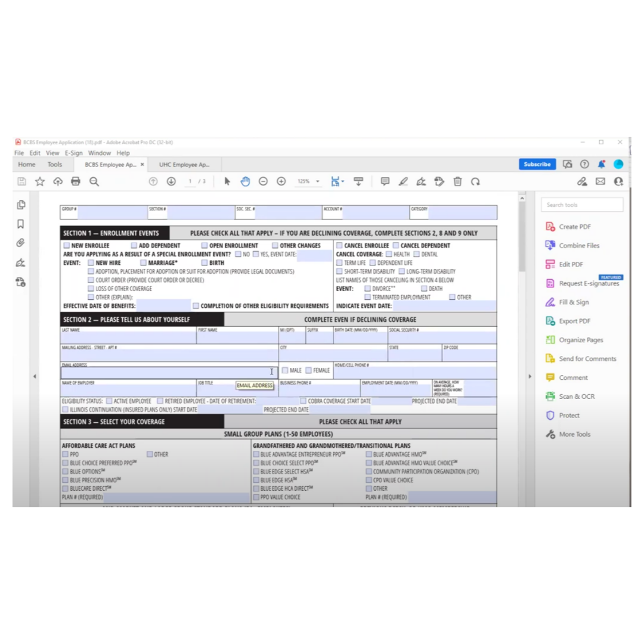Tick the FEMALE checkbox
644x644 pixels.
point(308,370)
